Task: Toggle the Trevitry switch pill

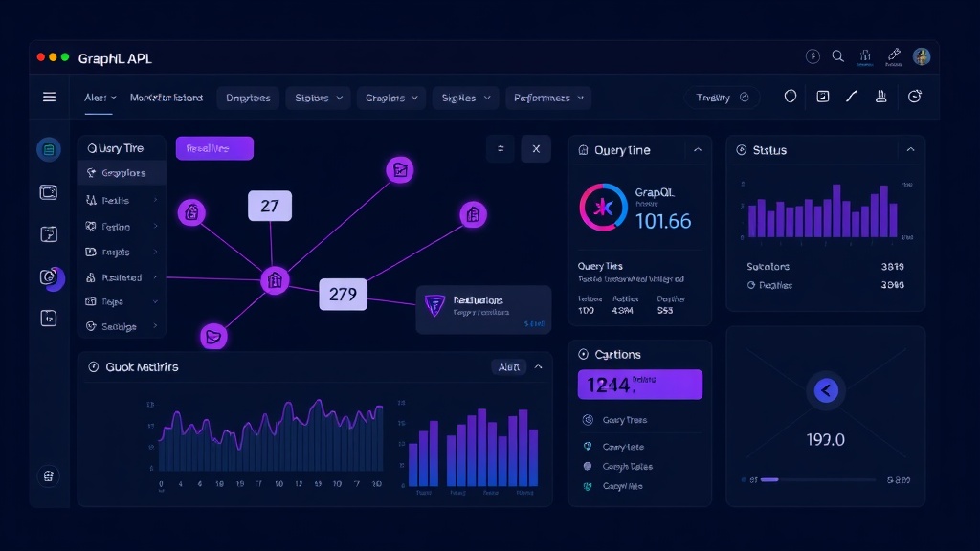Action: [723, 98]
